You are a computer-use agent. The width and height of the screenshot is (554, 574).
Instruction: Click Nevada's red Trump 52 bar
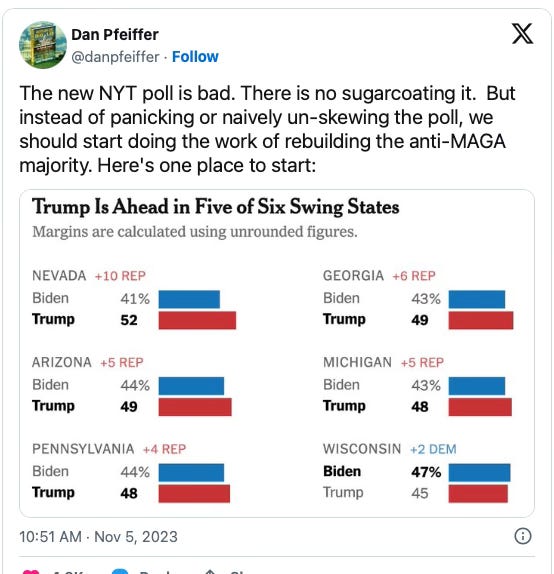197,320
